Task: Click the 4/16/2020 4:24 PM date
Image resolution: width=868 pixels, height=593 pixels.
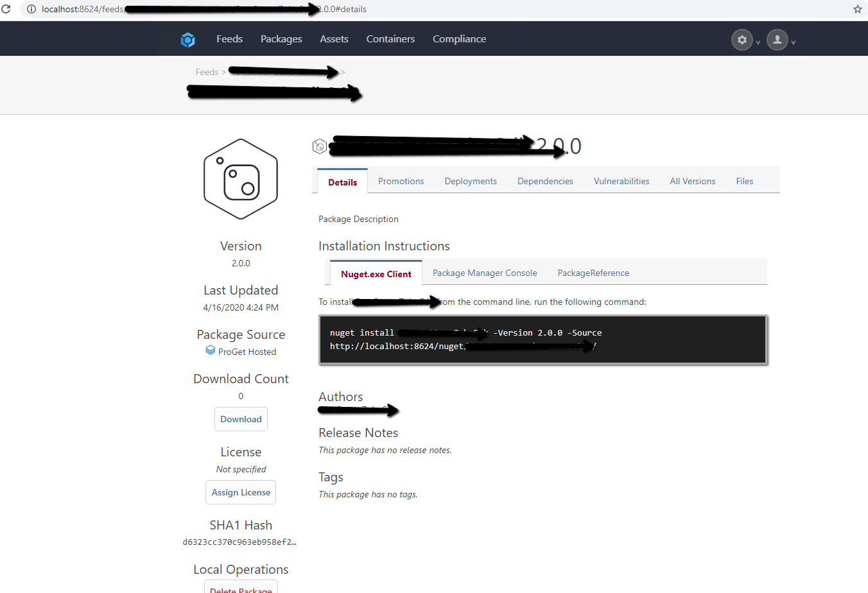Action: click(x=241, y=307)
